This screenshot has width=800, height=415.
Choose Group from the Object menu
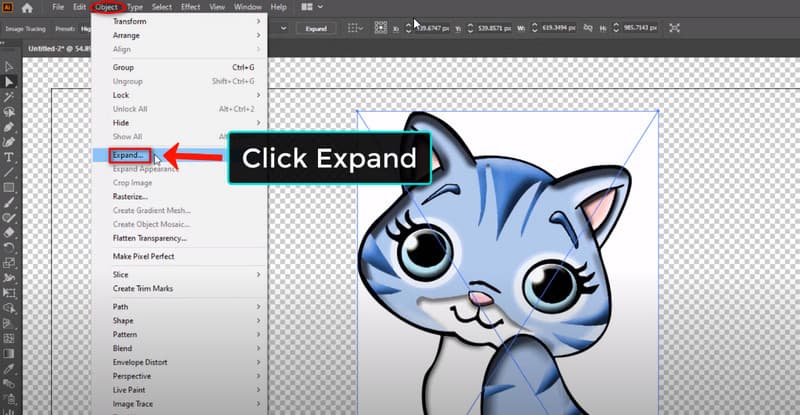coord(180,67)
